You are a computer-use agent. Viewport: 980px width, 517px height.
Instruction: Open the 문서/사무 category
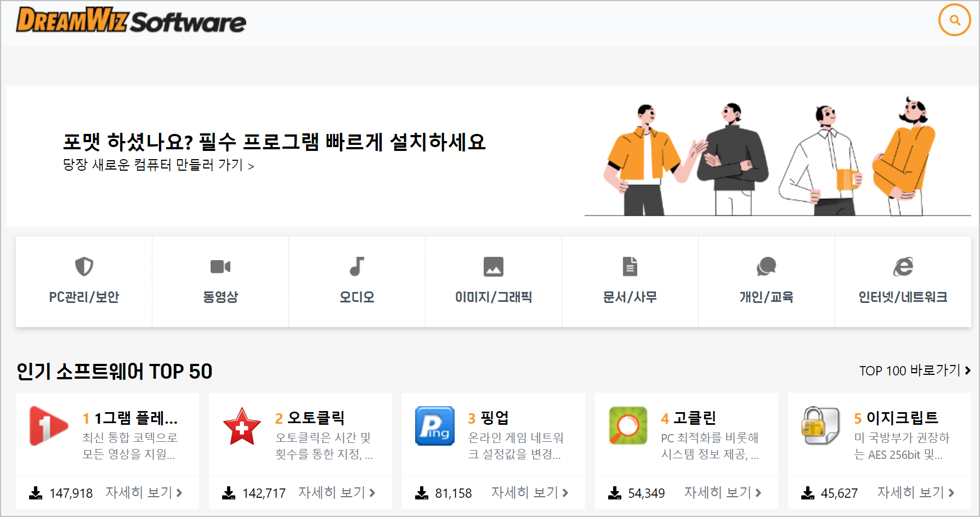[630, 282]
